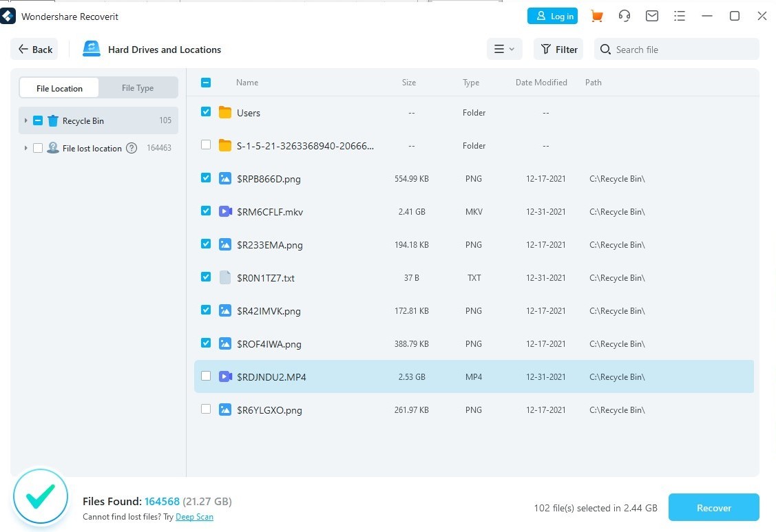The width and height of the screenshot is (776, 532).
Task: Click the $R6YLGXO.png file name
Action: 269,410
